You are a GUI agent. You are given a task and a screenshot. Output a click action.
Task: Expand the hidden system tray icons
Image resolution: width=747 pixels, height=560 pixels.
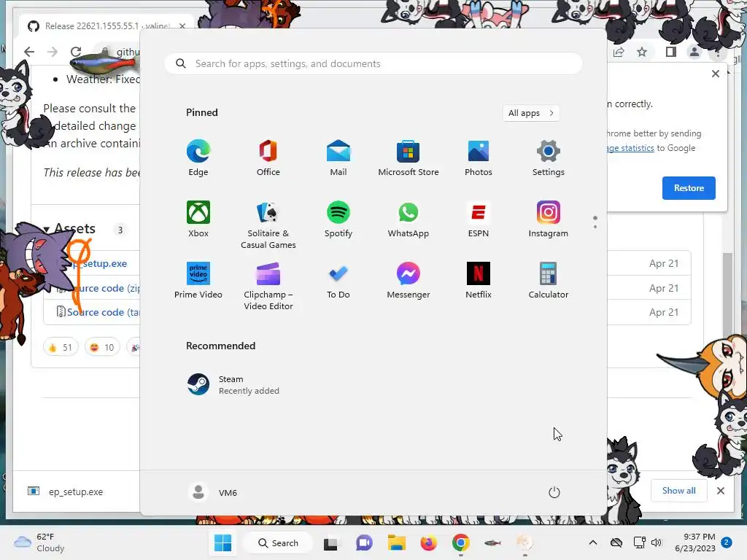[592, 542]
